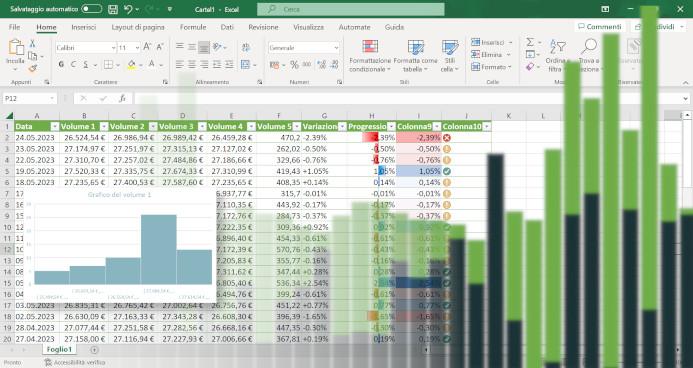Align text to the left

pyautogui.click(x=179, y=64)
